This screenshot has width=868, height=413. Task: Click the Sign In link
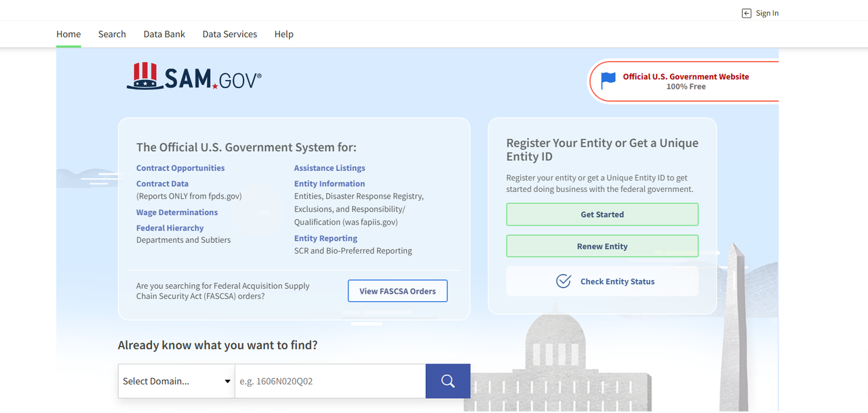coord(760,13)
